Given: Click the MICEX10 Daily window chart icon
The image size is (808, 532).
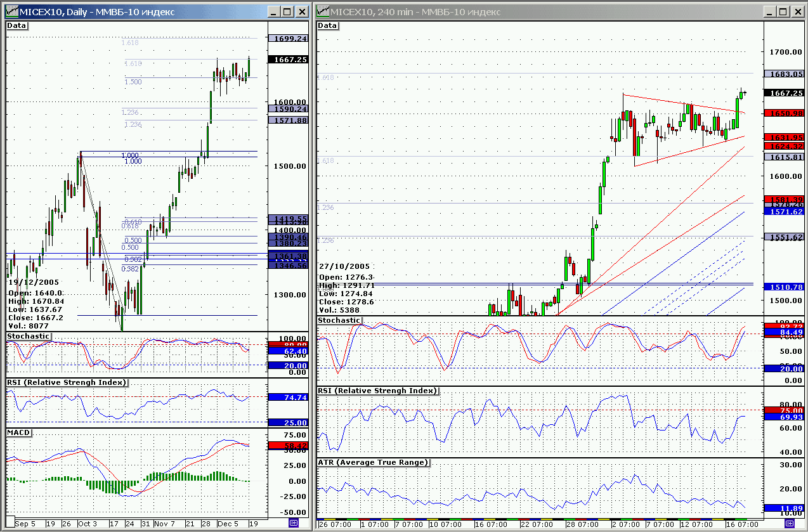Looking at the screenshot, I should click(12, 11).
